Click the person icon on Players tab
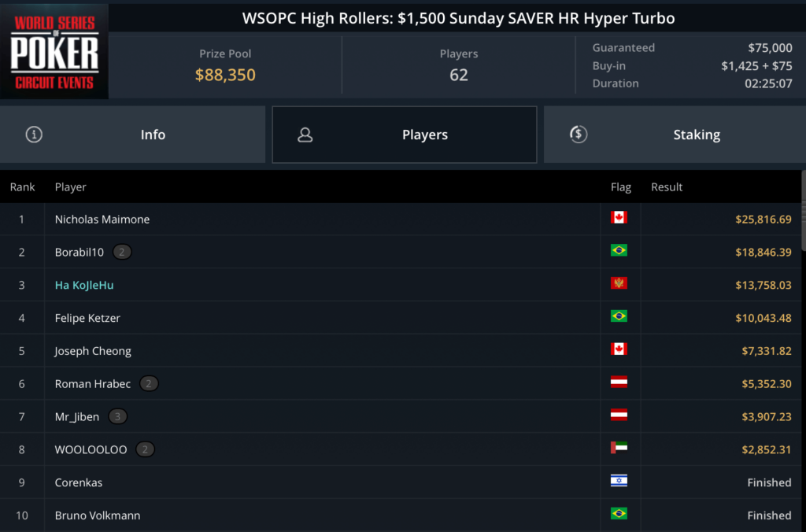This screenshot has height=532, width=806. 305,135
